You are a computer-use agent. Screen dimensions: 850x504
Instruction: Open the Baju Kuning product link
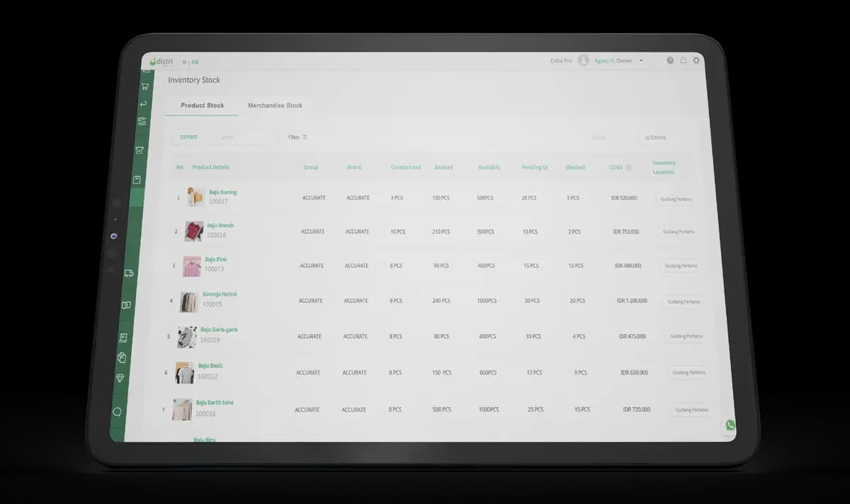click(223, 193)
